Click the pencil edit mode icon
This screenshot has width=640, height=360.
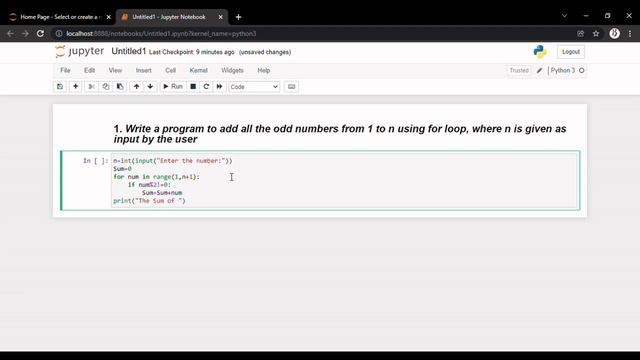[x=540, y=71]
